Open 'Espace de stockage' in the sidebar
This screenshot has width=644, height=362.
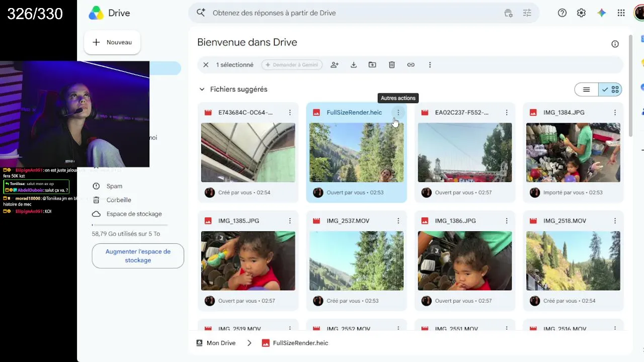[134, 214]
